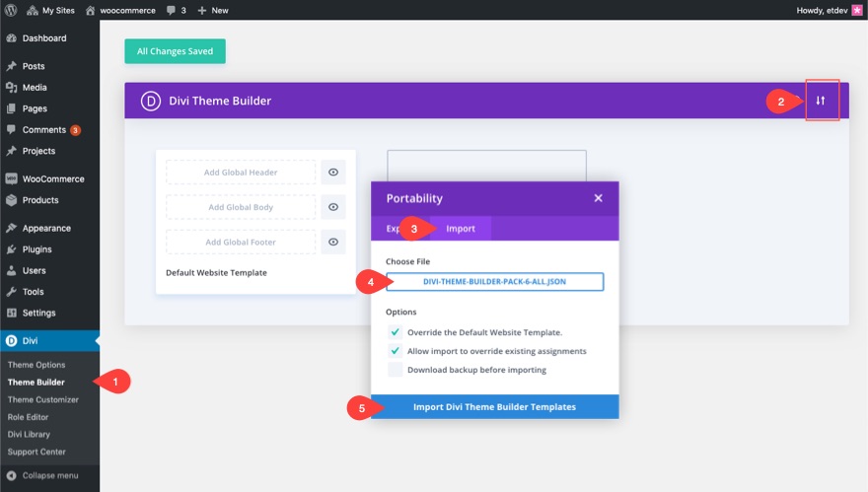Click Default Website Template label
Screen dimensions: 868x492
click(216, 273)
